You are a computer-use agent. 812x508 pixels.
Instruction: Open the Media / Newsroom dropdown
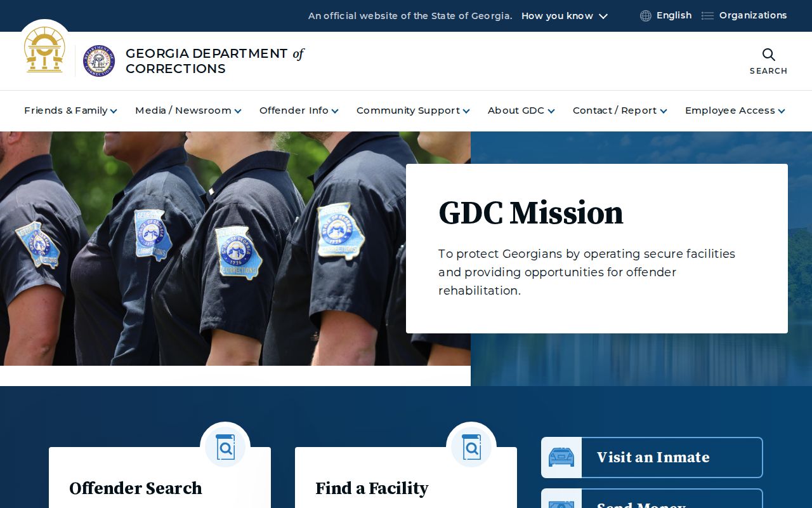(x=188, y=110)
